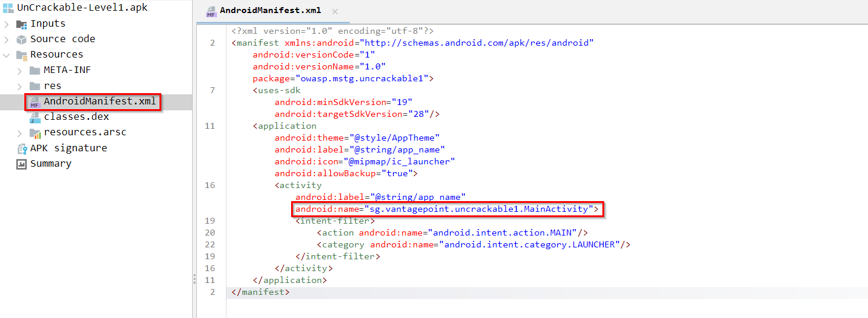Click the xmlns:android schema URL

click(x=478, y=43)
